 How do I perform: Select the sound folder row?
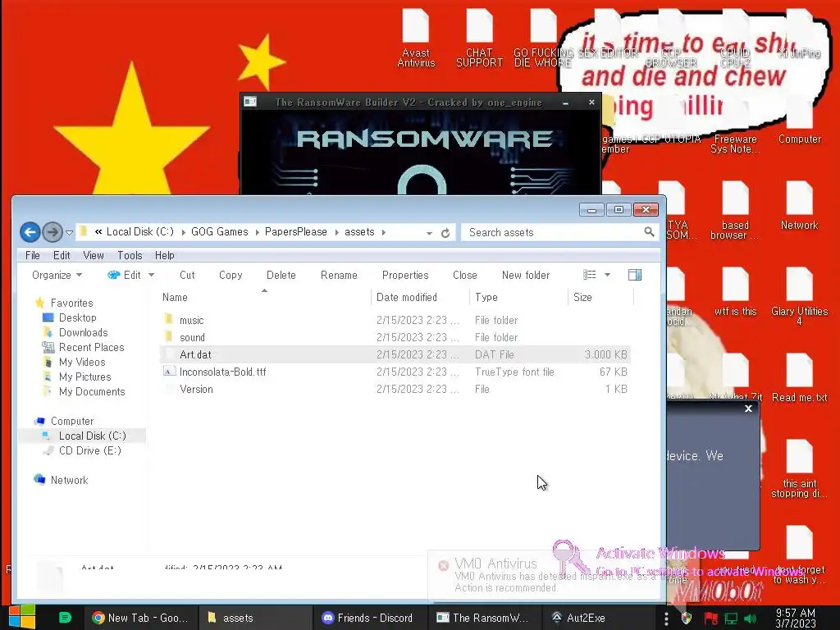point(395,337)
